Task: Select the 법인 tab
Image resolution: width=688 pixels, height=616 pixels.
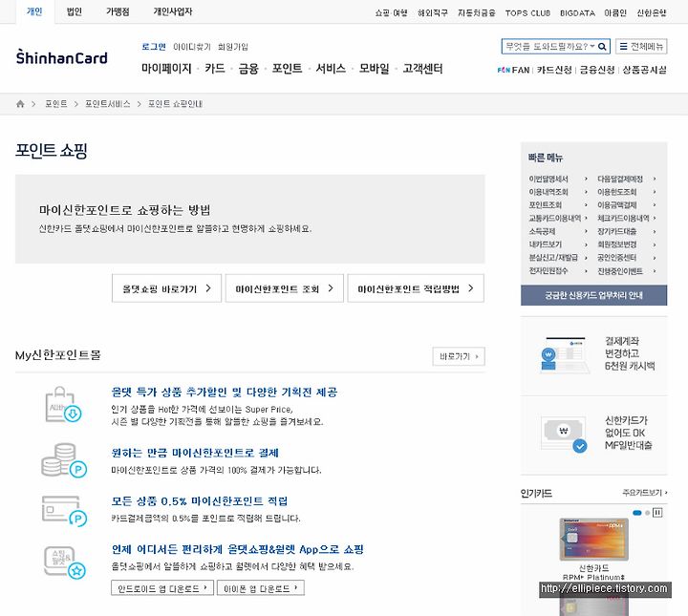Action: pos(75,11)
